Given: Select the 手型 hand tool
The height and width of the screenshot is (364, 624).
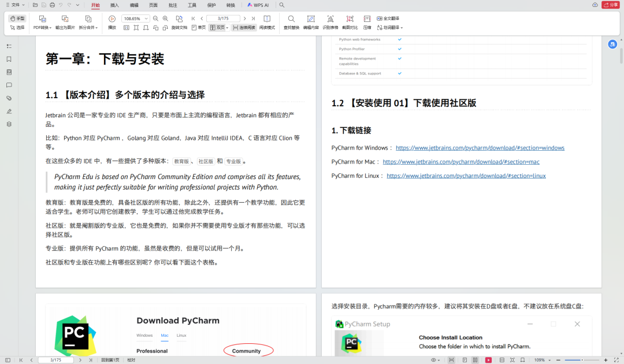Looking at the screenshot, I should [17, 18].
